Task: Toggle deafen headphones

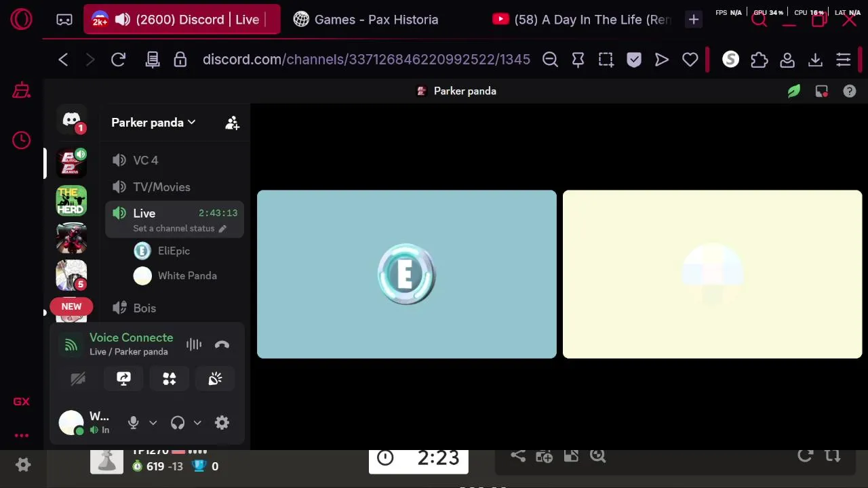Action: click(x=178, y=423)
